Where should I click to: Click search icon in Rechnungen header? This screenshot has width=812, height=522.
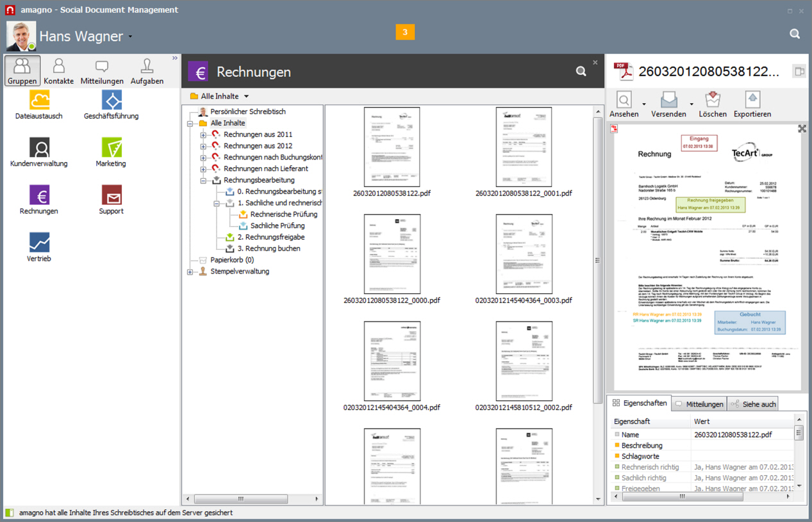(581, 72)
